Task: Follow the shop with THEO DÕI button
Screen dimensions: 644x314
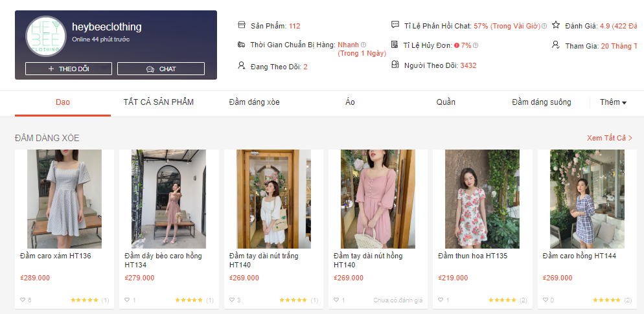Action: [69, 69]
